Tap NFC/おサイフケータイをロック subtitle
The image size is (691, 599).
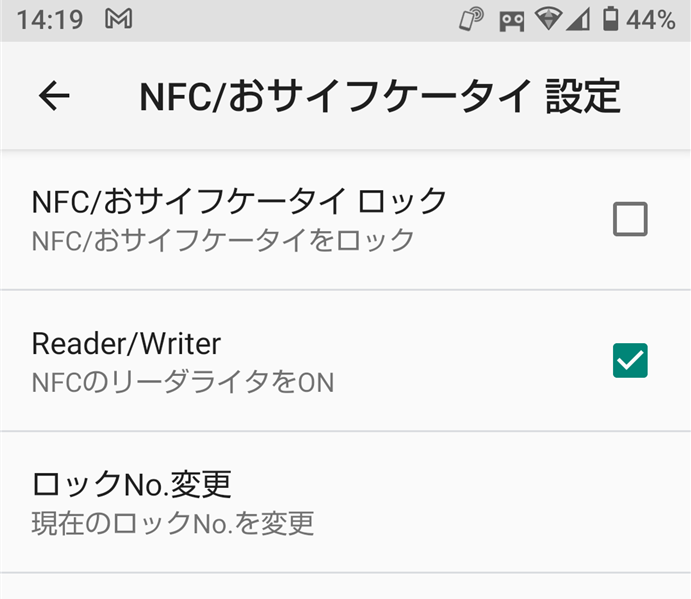point(223,241)
